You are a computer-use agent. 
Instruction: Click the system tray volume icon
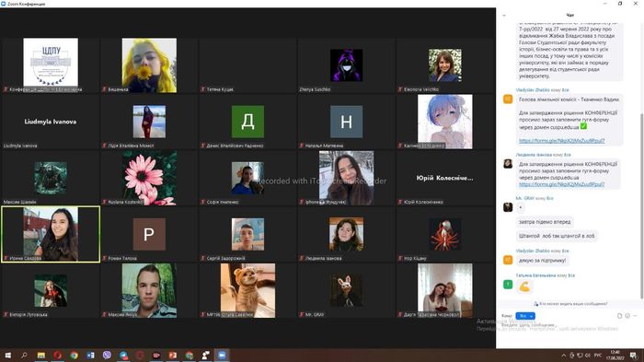pos(587,356)
